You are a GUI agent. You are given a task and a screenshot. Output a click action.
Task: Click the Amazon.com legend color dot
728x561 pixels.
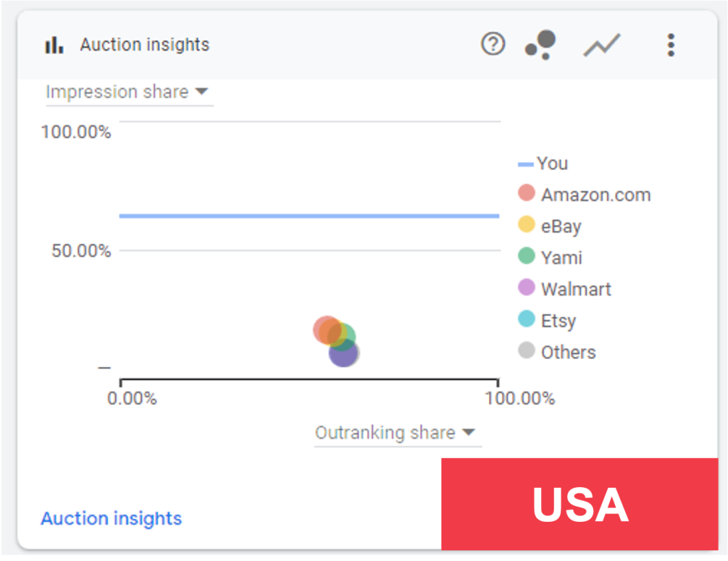coord(526,193)
